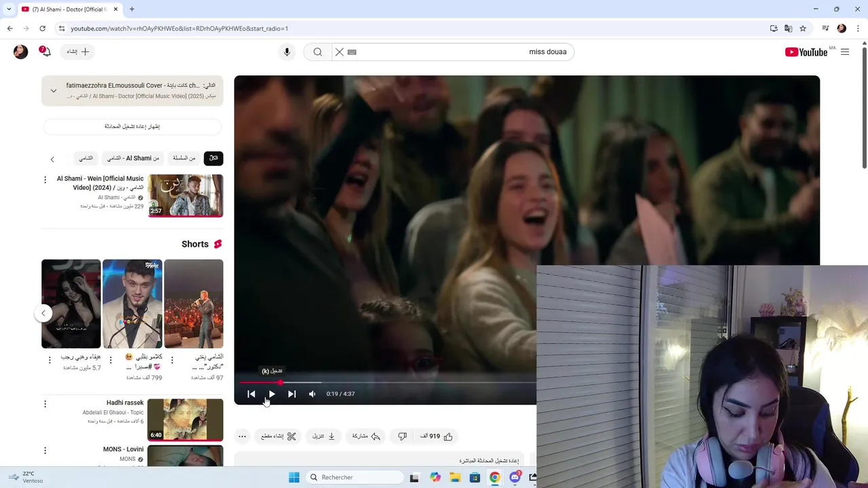
Task: Open the Chrome three-dot menu
Action: (x=857, y=28)
